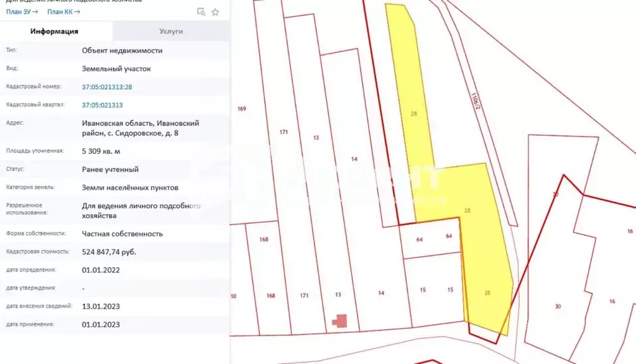The height and width of the screenshot is (364, 636).
Task: Select Земельный участок value
Action: [x=116, y=69]
